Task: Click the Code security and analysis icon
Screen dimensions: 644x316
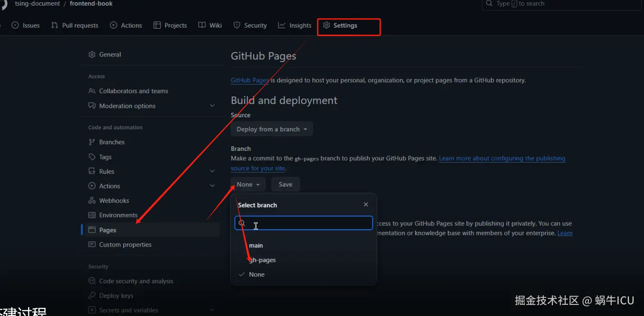Action: [x=92, y=281]
